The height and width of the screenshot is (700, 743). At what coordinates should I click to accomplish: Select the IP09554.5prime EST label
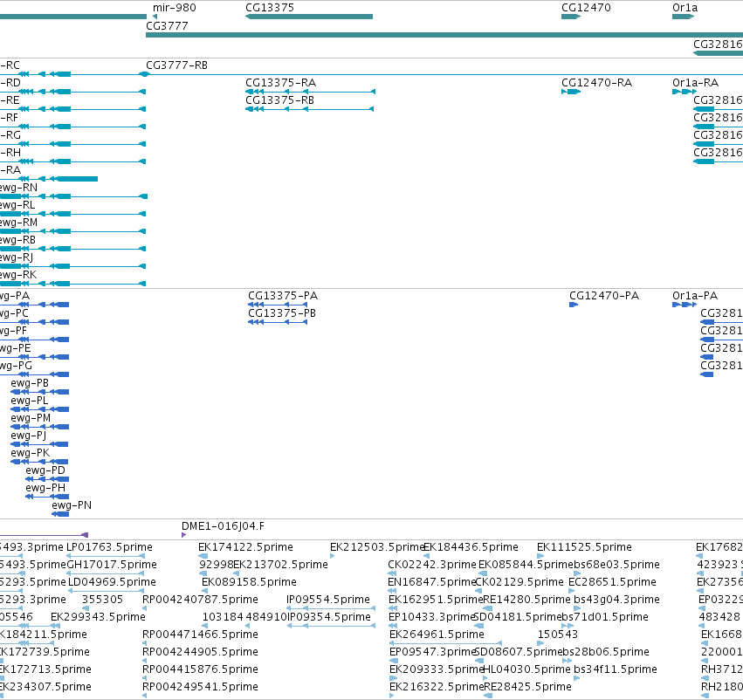click(x=328, y=600)
